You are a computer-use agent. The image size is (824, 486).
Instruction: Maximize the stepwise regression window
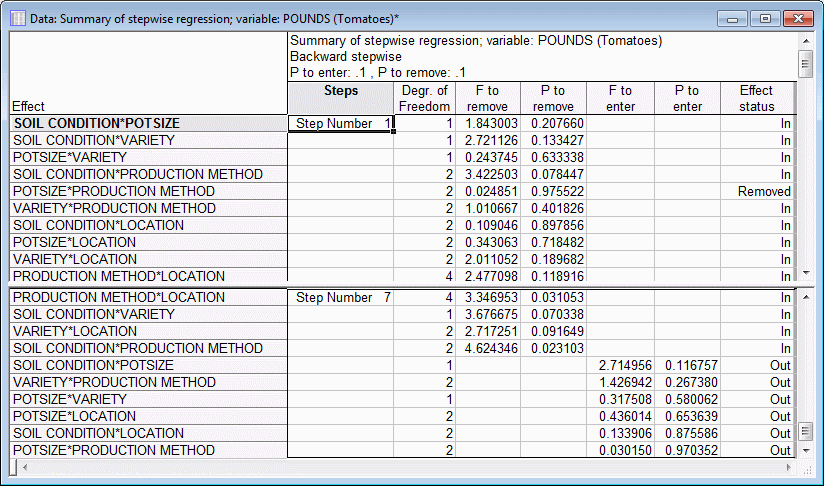tap(765, 19)
